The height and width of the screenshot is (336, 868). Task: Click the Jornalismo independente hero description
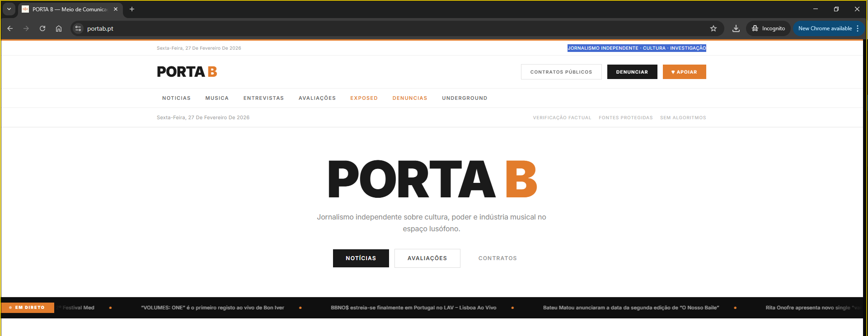coord(432,223)
